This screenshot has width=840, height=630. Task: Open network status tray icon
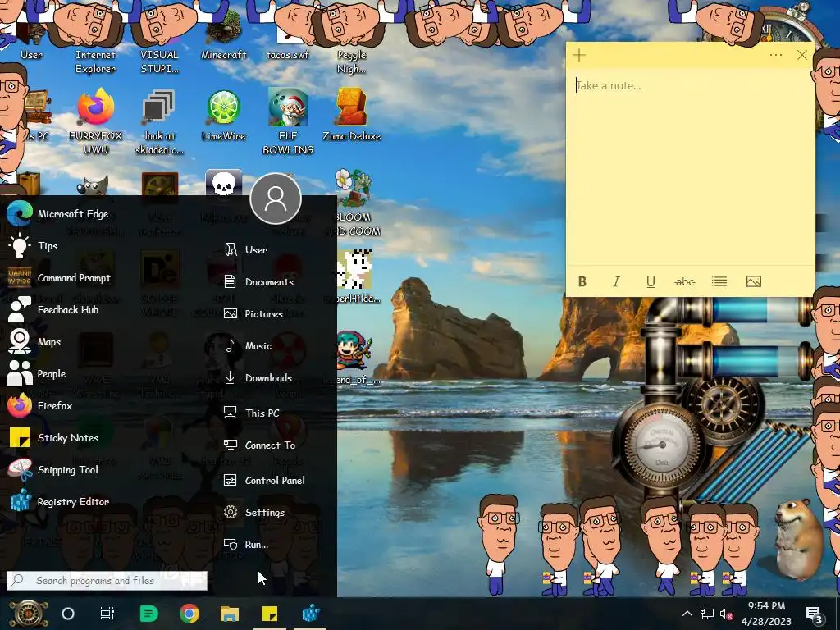706,614
